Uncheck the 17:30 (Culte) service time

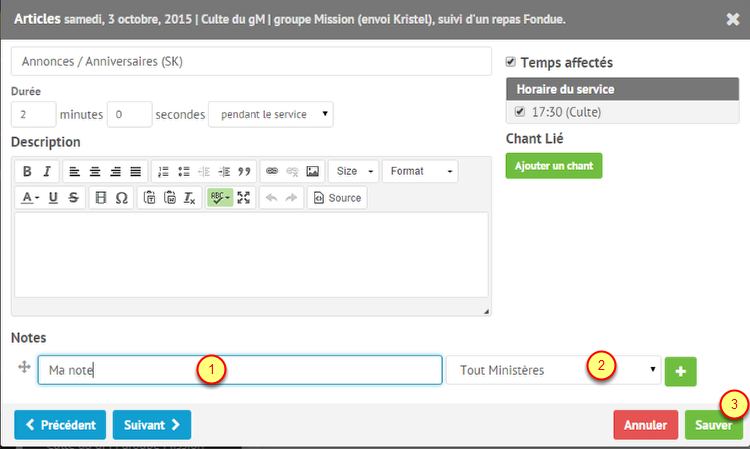point(520,112)
